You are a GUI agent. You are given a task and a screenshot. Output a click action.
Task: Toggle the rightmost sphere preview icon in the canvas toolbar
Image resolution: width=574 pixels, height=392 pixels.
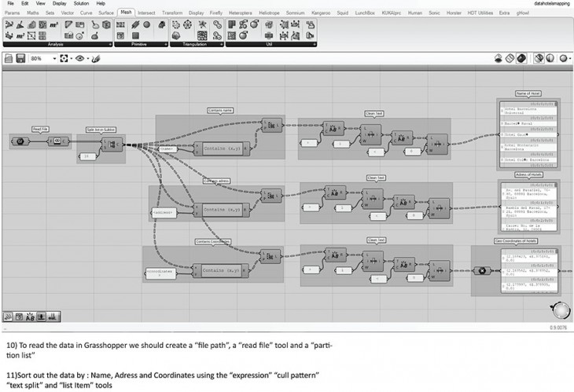pos(563,59)
